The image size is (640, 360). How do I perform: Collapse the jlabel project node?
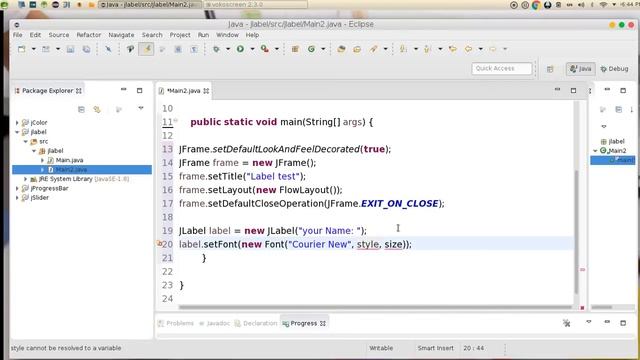17,132
